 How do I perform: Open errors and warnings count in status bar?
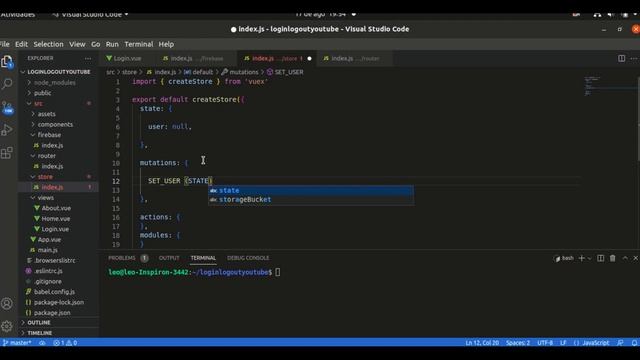(x=65, y=343)
